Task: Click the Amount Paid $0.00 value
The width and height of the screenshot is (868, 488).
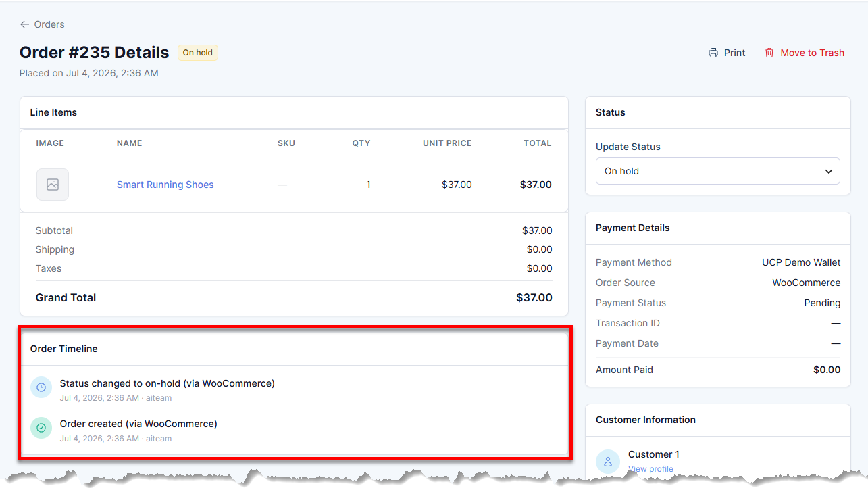Action: [827, 370]
